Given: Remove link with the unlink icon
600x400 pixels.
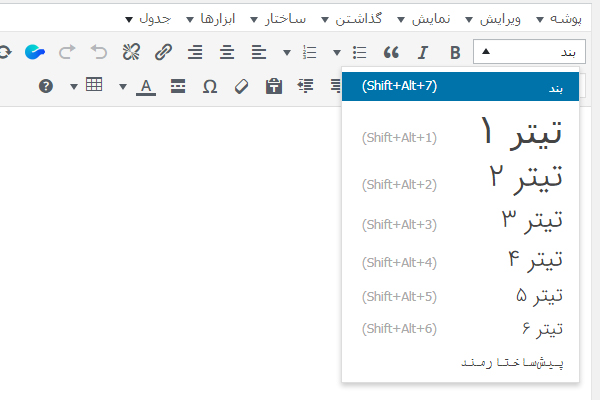Looking at the screenshot, I should click(x=131, y=52).
